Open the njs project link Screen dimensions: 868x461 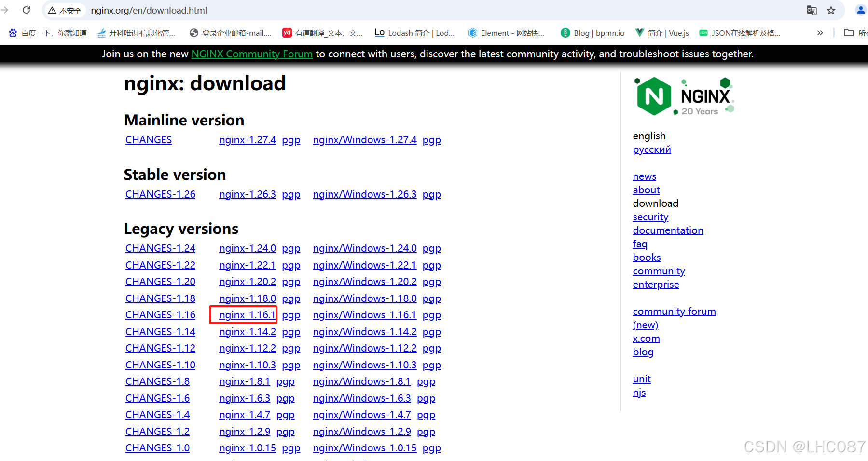click(x=639, y=393)
